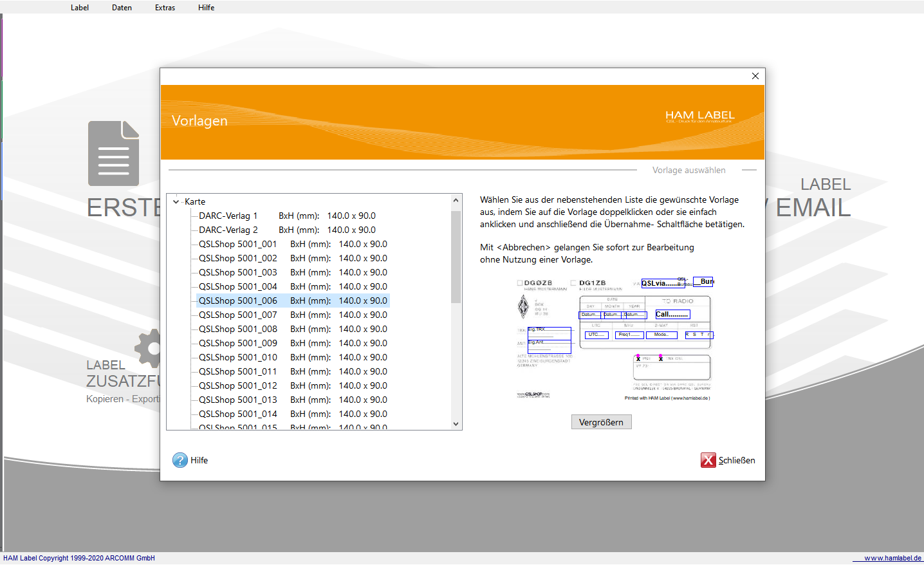
Task: Select template QSLShop 5001_011
Action: point(293,371)
